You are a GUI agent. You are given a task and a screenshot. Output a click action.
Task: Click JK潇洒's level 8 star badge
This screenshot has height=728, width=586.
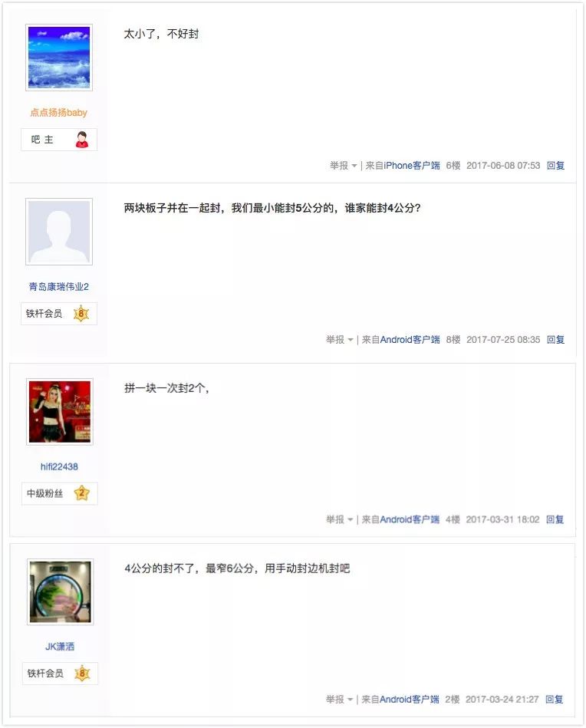(82, 673)
